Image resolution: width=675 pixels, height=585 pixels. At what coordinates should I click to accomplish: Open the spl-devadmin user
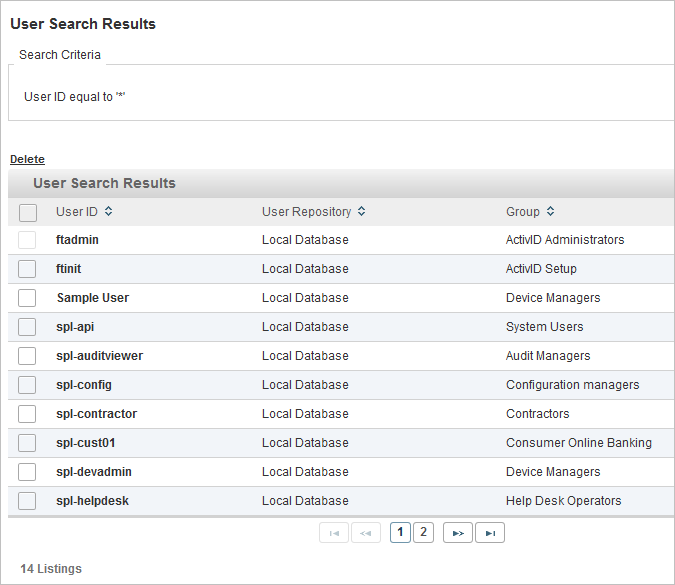(x=94, y=472)
